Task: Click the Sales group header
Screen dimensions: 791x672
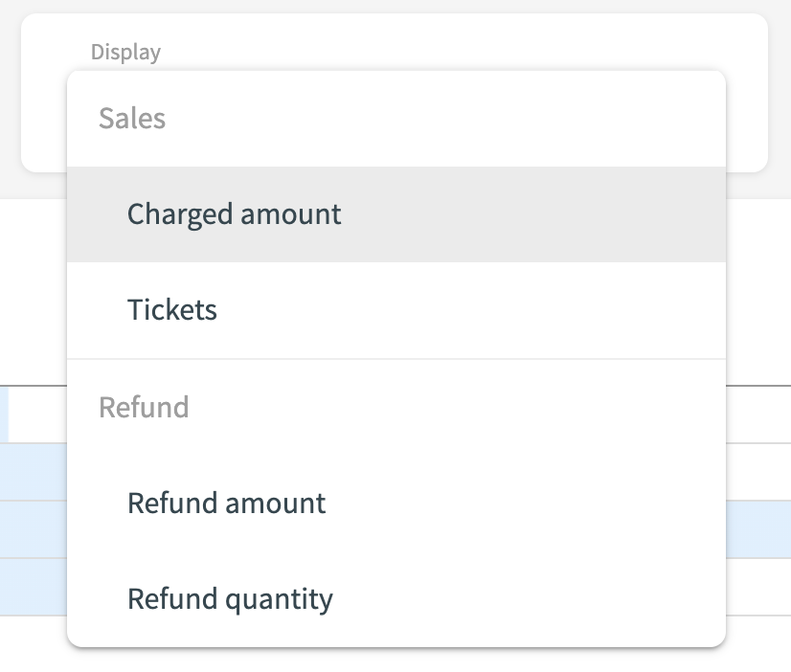Action: tap(132, 119)
